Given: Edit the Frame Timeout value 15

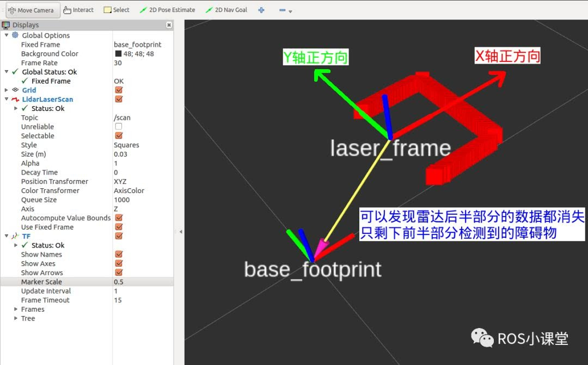Looking at the screenshot, I should tap(118, 300).
